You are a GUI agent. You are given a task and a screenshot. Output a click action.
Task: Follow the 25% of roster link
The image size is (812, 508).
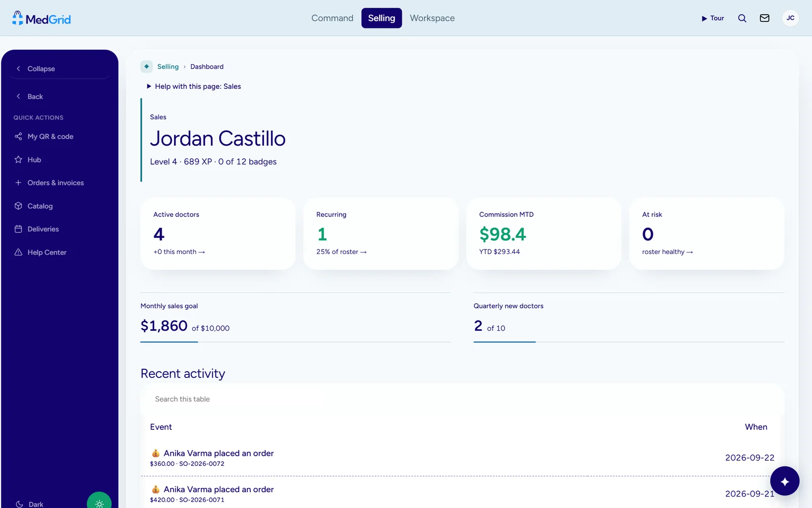(342, 251)
